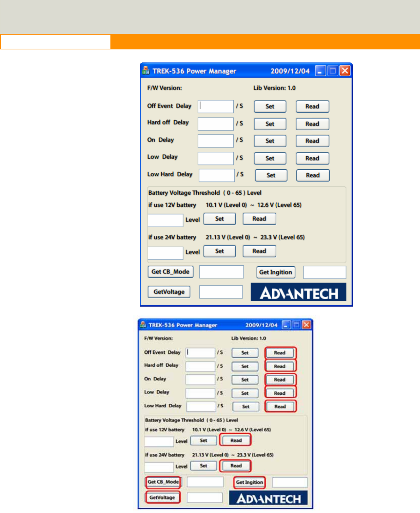This screenshot has height=513, width=420.
Task: Set the Off Event Delay in smaller window
Action: [x=245, y=353]
